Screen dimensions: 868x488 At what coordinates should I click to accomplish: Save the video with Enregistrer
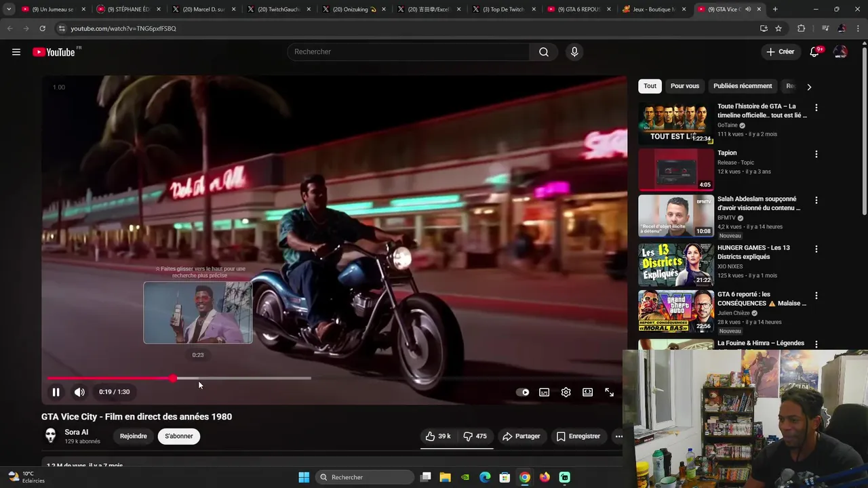pyautogui.click(x=578, y=436)
